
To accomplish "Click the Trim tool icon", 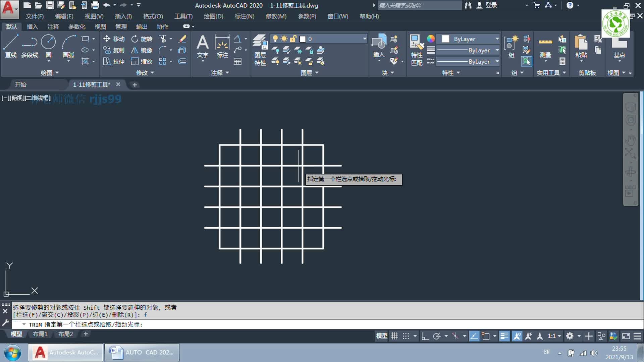I will (x=163, y=39).
